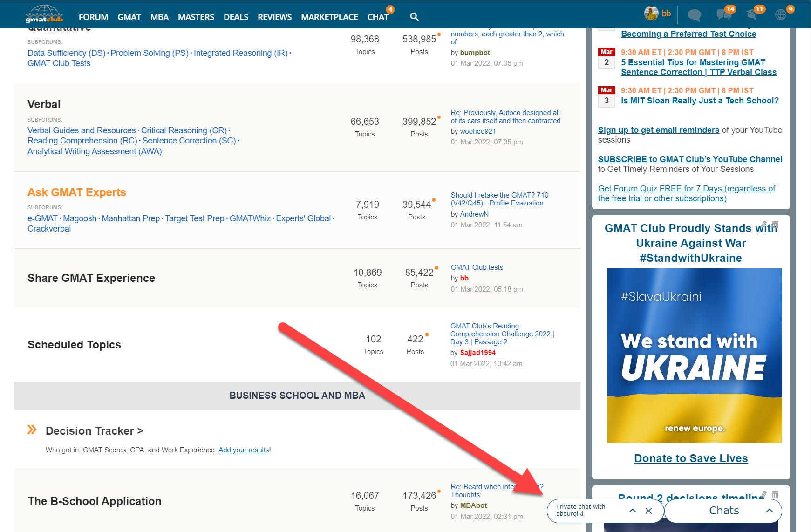Click the orange Decision Tracker double-arrow icon

(x=32, y=430)
